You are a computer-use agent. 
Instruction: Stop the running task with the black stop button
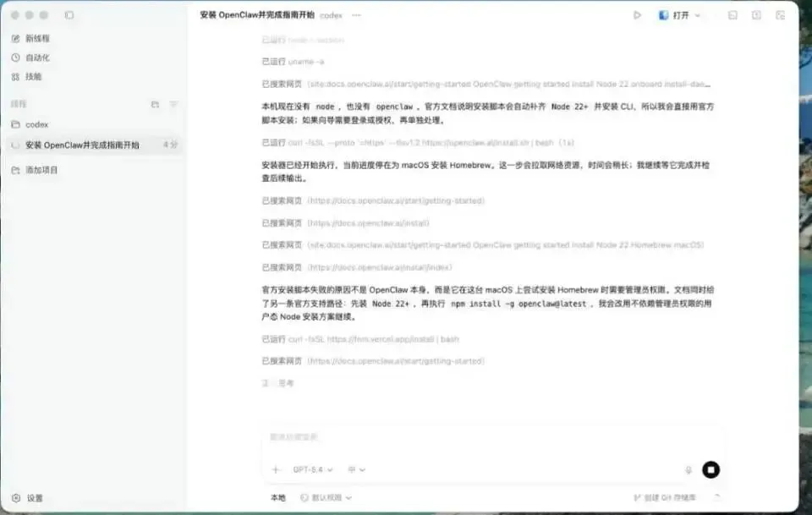711,469
